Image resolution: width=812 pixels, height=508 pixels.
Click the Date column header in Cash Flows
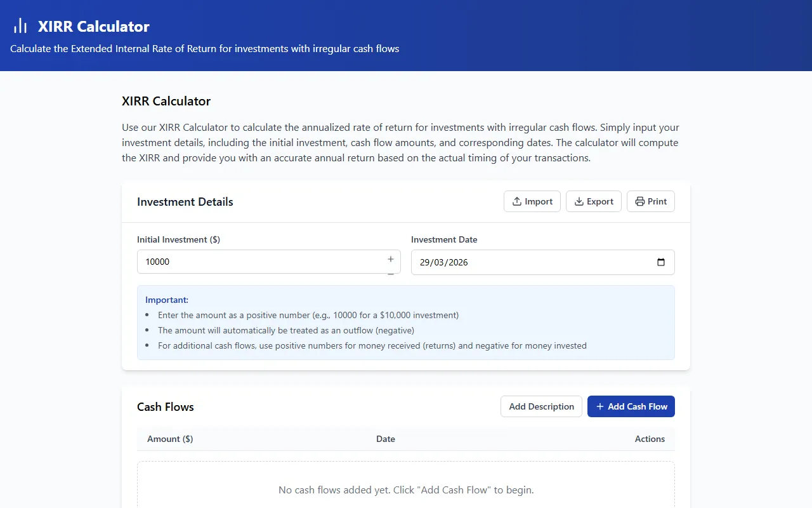(386, 439)
